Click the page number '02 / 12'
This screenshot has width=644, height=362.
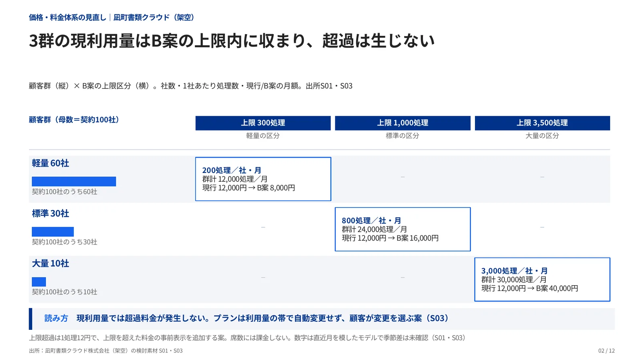[x=607, y=351]
